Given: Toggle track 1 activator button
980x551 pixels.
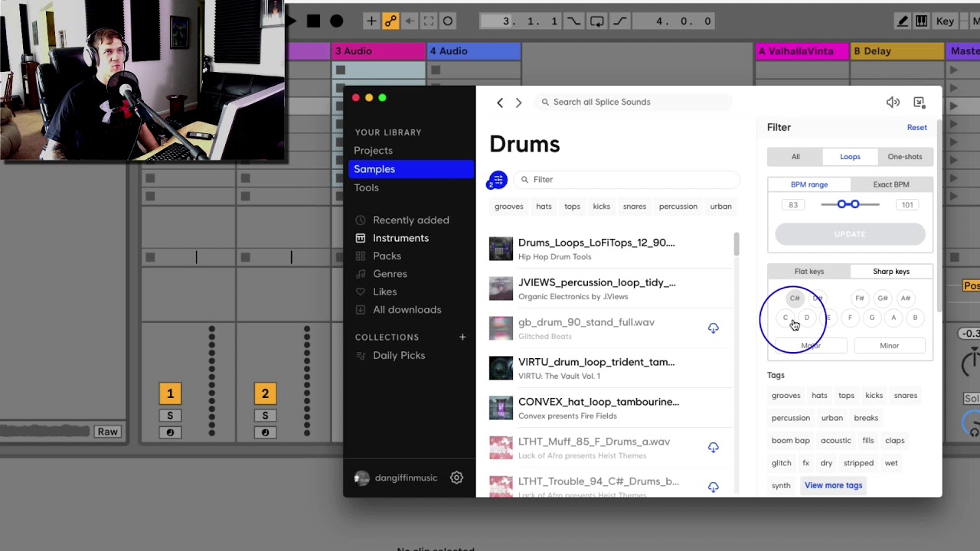Looking at the screenshot, I should pyautogui.click(x=170, y=393).
